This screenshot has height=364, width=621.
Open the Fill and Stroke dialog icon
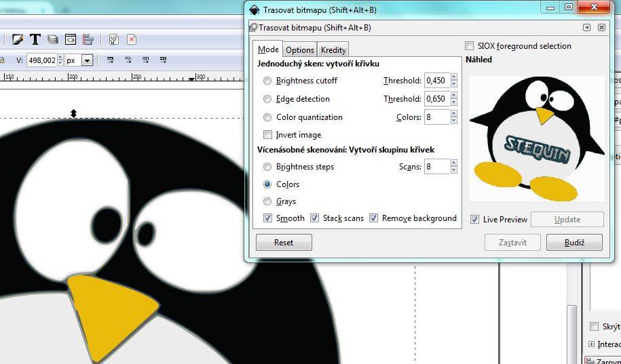click(x=18, y=39)
